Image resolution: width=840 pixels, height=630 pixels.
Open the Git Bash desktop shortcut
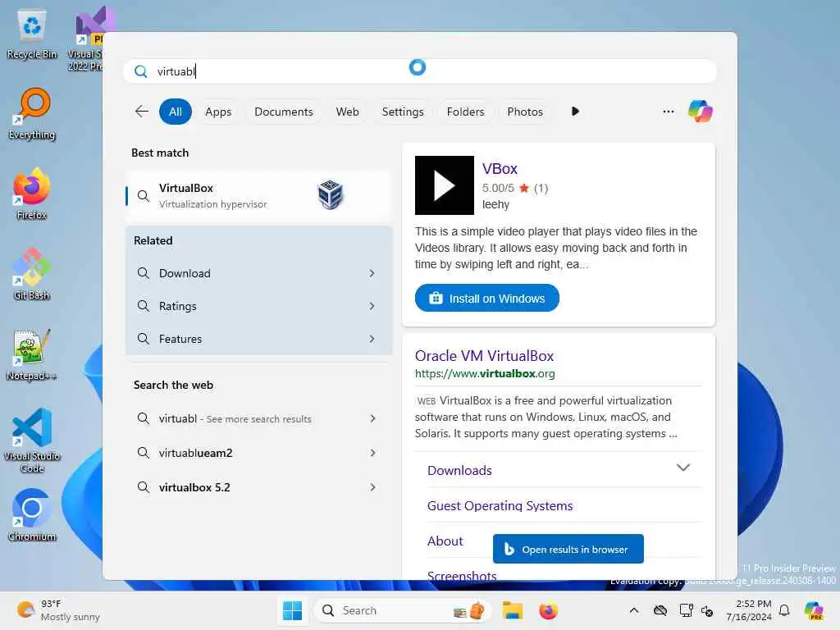point(32,274)
